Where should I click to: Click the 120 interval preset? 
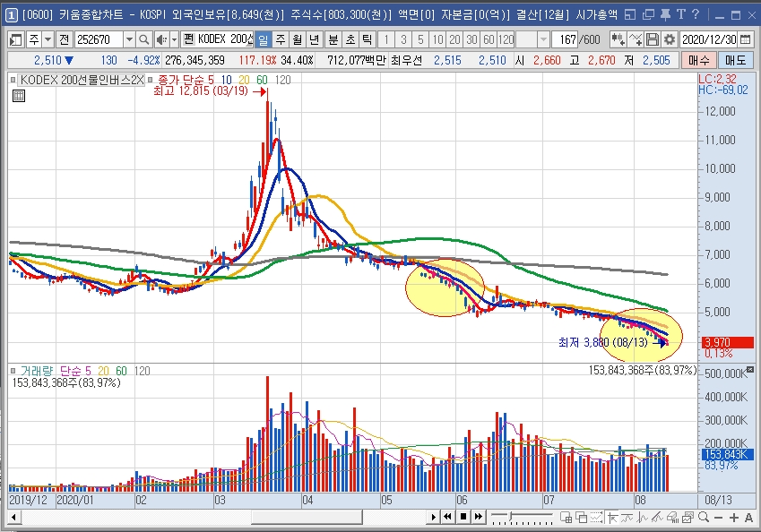(506, 39)
